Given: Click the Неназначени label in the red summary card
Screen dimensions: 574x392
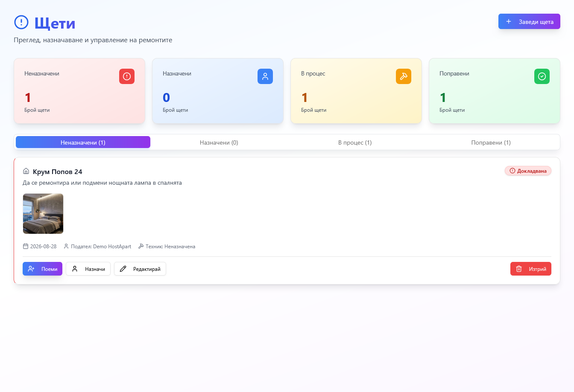Looking at the screenshot, I should click(42, 74).
